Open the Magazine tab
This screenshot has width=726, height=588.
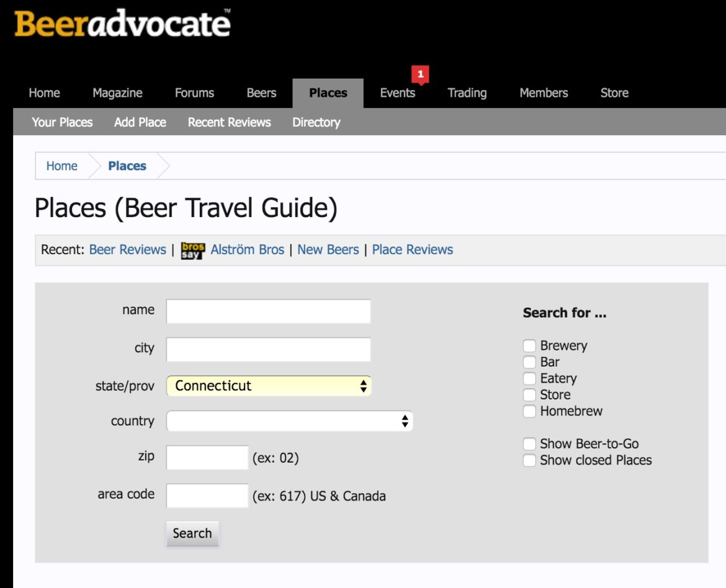pos(118,93)
